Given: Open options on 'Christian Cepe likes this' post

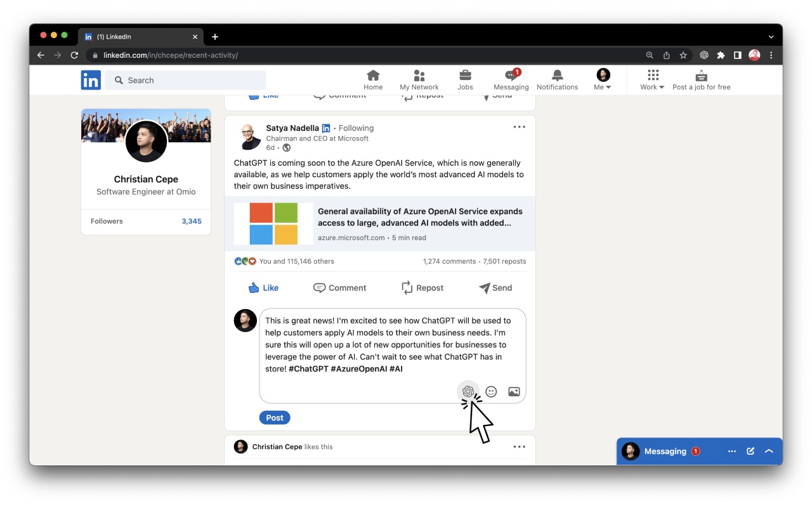Looking at the screenshot, I should 519,446.
